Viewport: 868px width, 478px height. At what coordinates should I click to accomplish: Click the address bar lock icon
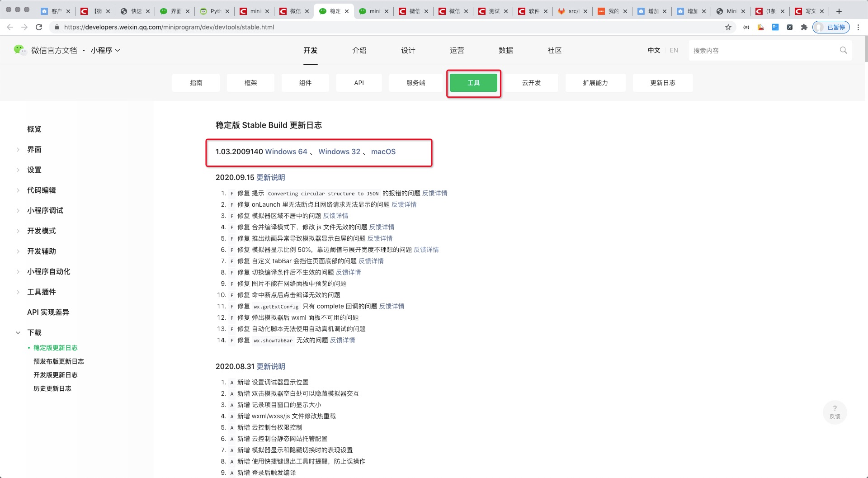tap(57, 27)
